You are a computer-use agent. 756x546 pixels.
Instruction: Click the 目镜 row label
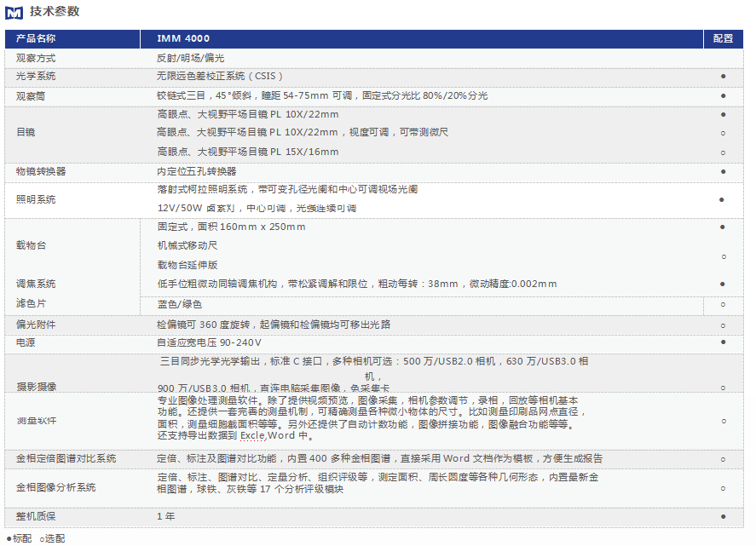click(26, 132)
